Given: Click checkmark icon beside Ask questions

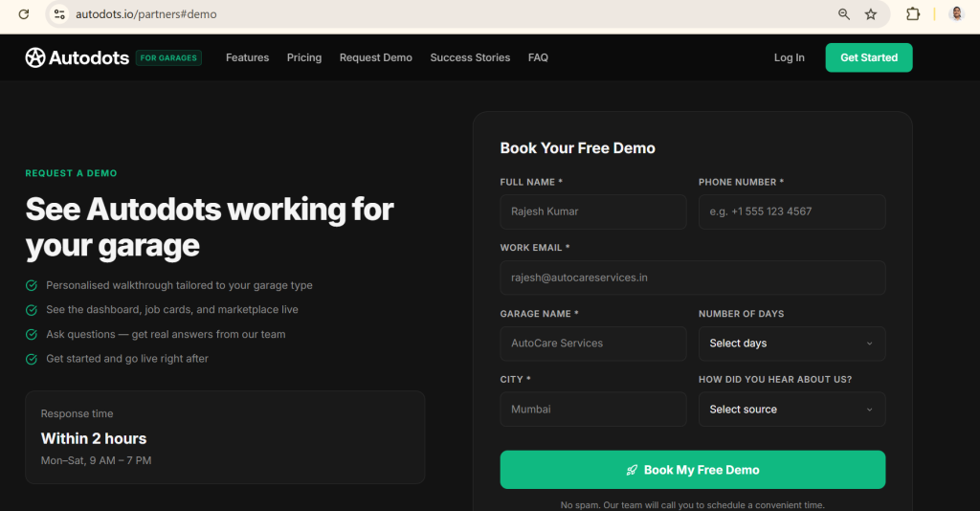Looking at the screenshot, I should point(32,334).
